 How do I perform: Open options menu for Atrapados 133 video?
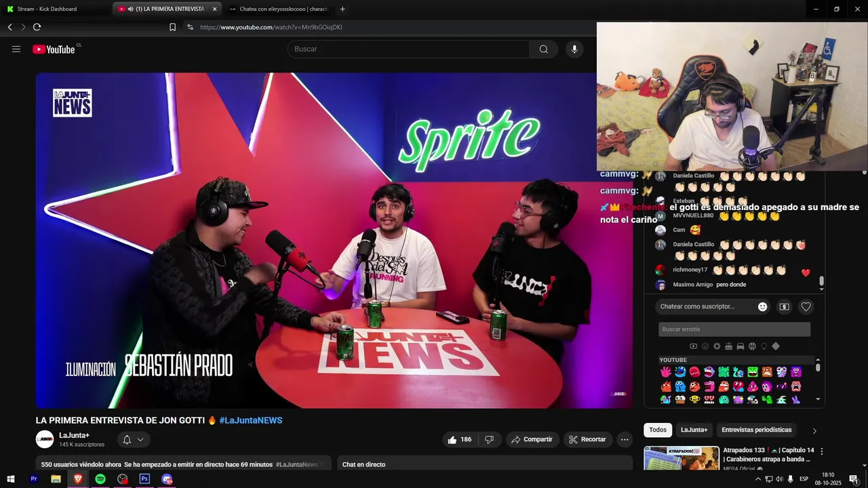pyautogui.click(x=822, y=451)
